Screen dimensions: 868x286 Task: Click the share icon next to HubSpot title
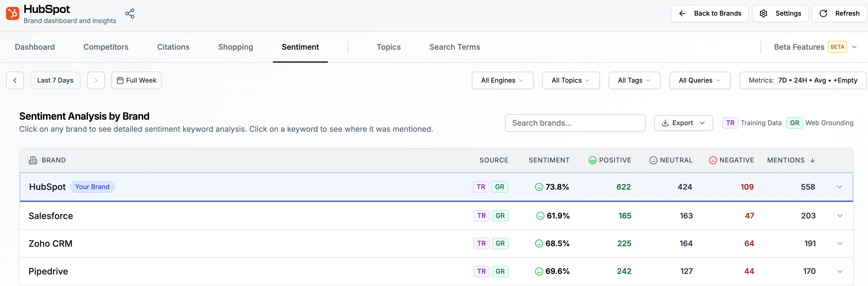130,13
